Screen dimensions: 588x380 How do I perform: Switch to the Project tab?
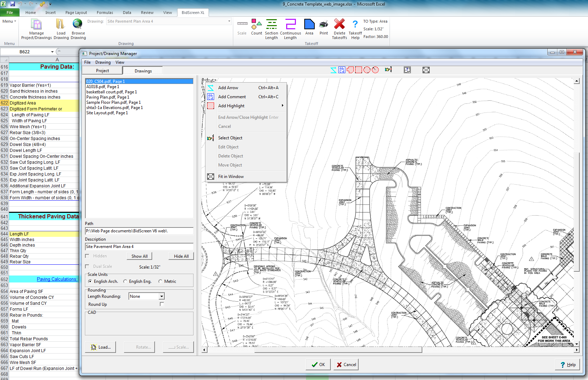coord(102,71)
